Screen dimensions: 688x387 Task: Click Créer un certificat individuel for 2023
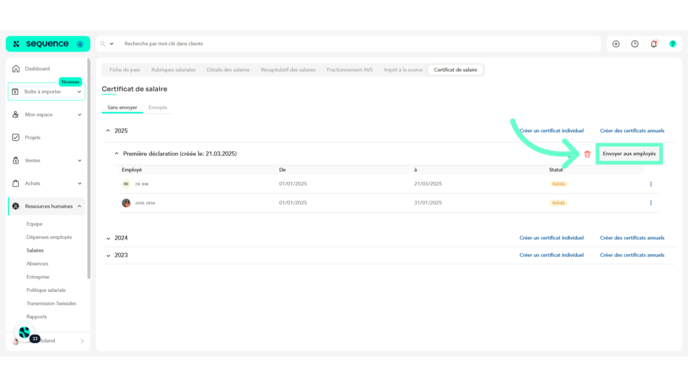coord(552,255)
